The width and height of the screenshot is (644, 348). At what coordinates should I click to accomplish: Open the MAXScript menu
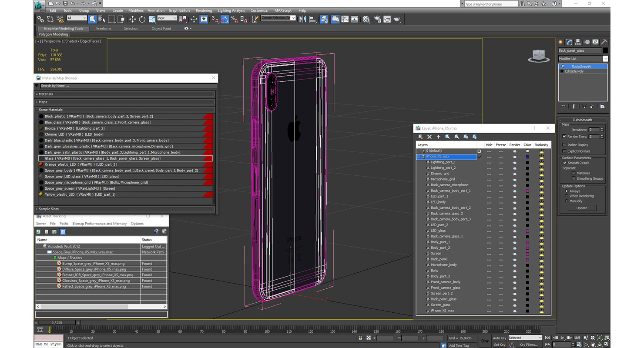(283, 10)
